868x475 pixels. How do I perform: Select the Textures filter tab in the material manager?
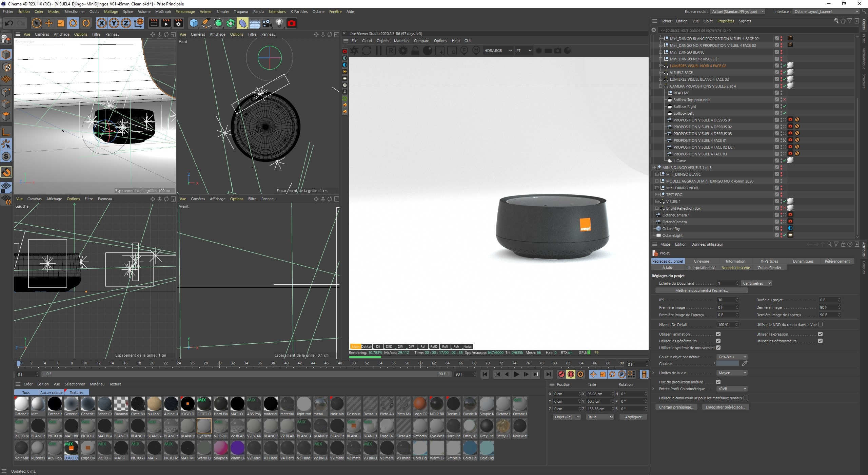pyautogui.click(x=77, y=393)
